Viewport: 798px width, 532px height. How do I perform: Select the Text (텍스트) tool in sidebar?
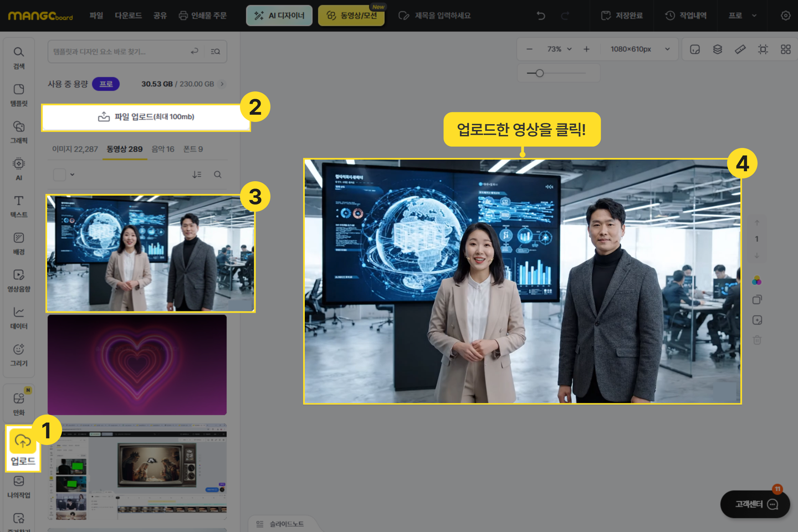point(19,206)
